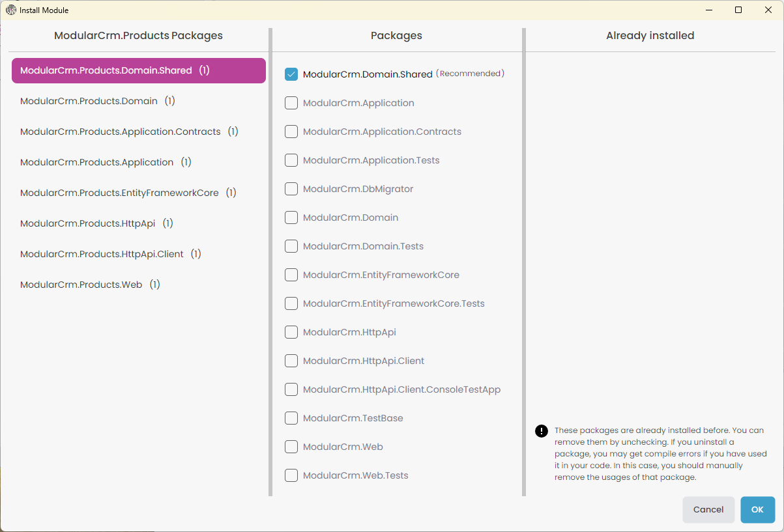Maximize the Install Module window

[x=738, y=10]
